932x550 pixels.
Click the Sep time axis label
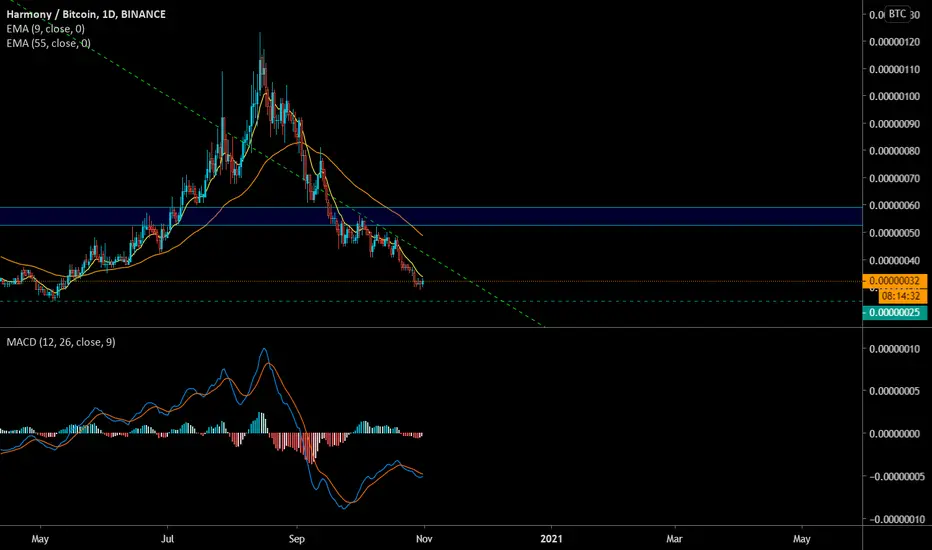coord(296,539)
